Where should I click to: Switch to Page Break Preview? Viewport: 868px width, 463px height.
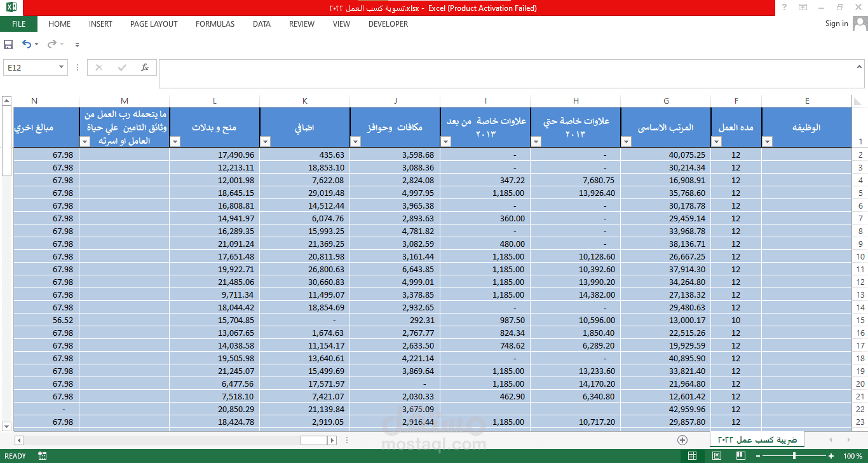coord(740,456)
